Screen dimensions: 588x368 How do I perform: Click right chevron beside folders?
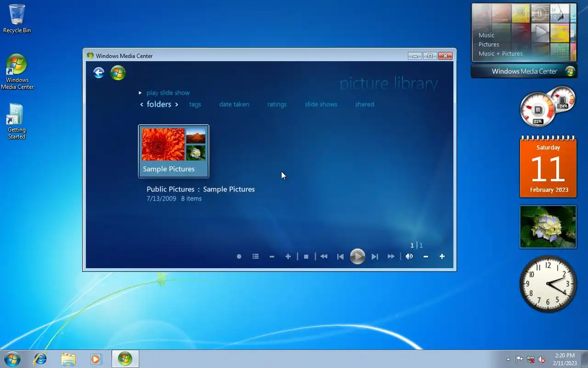(176, 105)
